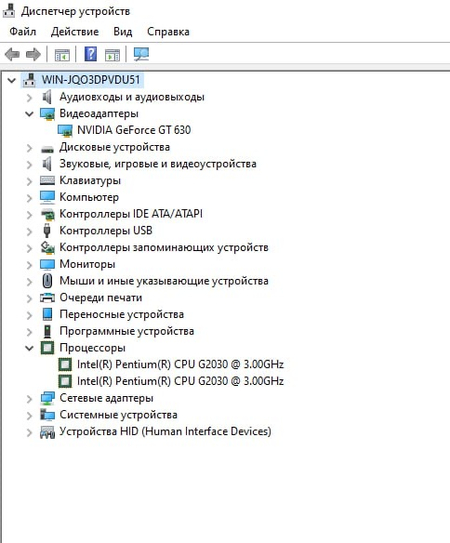450x543 pixels.
Task: Select the NVIDIA GeForce GT 630 device
Action: 134,130
